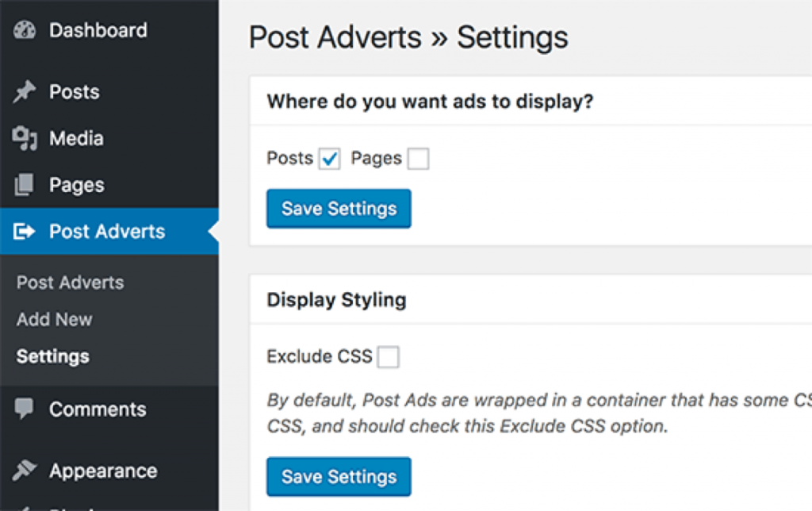Open Pages in the sidebar menu
This screenshot has width=812, height=511.
pos(109,185)
